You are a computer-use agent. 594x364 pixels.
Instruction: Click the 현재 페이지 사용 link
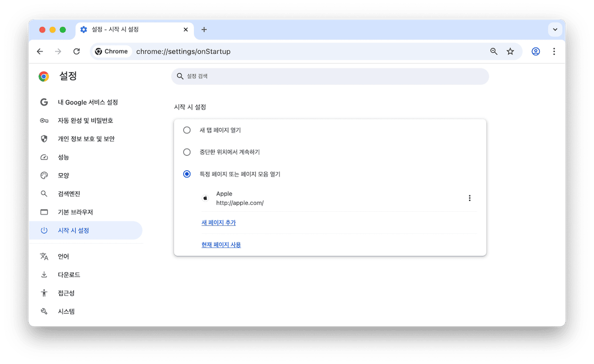(221, 245)
